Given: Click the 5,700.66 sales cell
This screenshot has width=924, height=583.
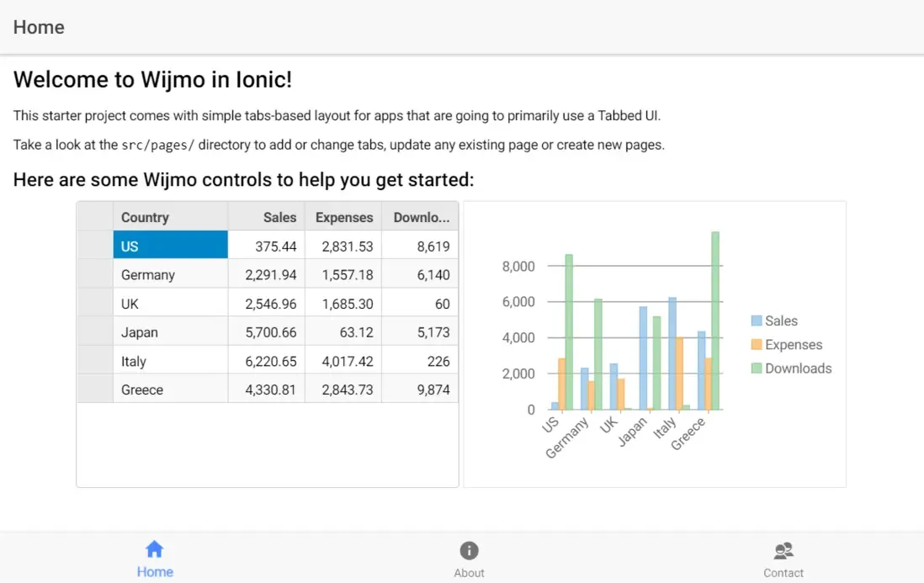Looking at the screenshot, I should (267, 331).
